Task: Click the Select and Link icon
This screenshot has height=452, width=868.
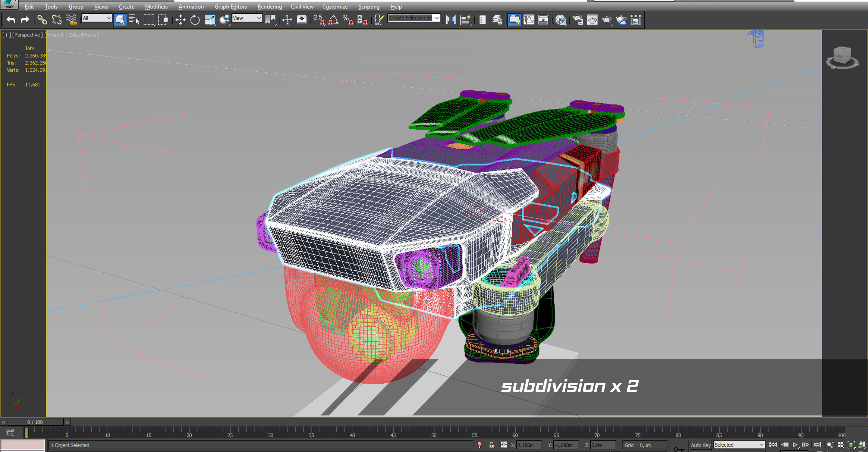Action: [42, 20]
